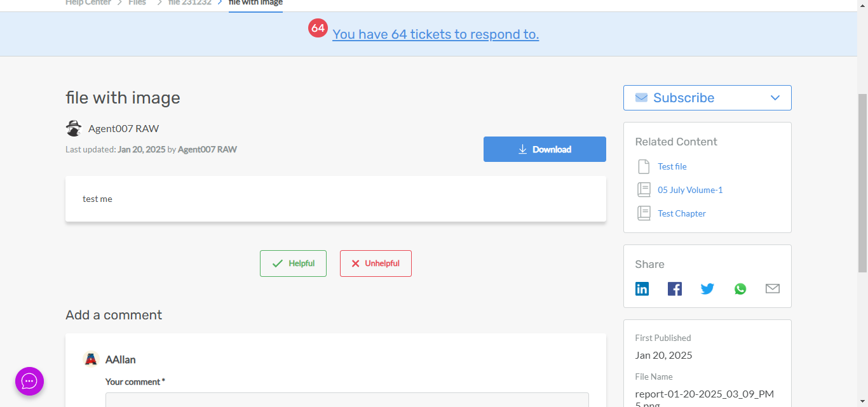Viewport: 868px width, 407px height.
Task: Share via the Twitter icon
Action: coord(707,289)
